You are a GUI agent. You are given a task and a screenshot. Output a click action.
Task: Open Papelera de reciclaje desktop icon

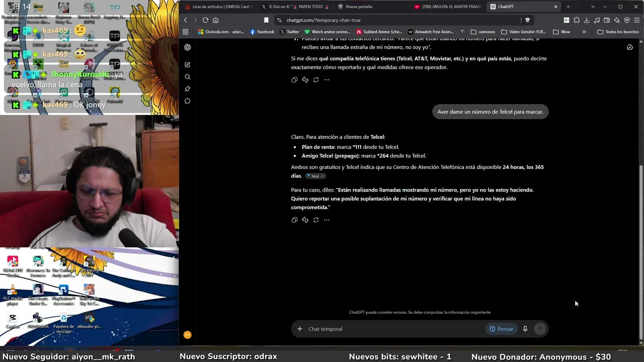[x=63, y=323]
